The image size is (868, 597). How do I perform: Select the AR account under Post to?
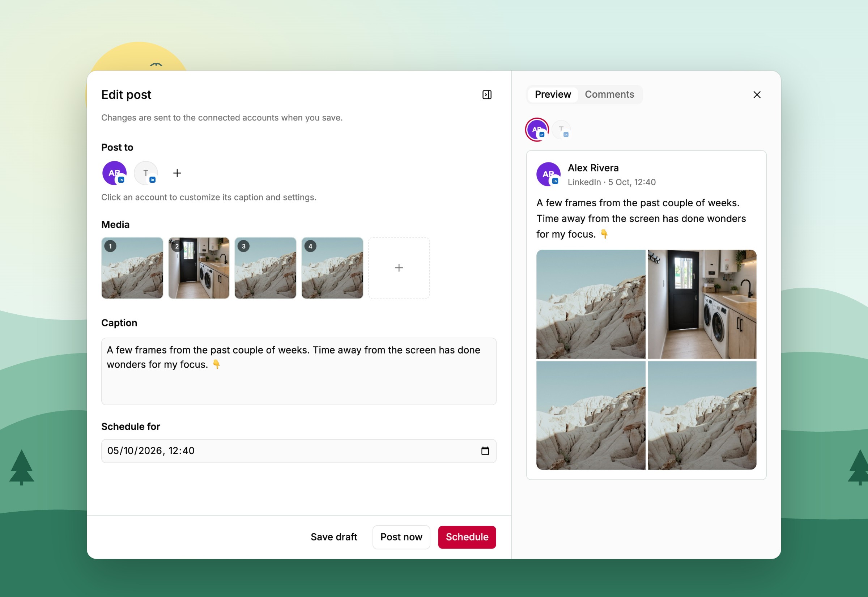[x=114, y=173]
